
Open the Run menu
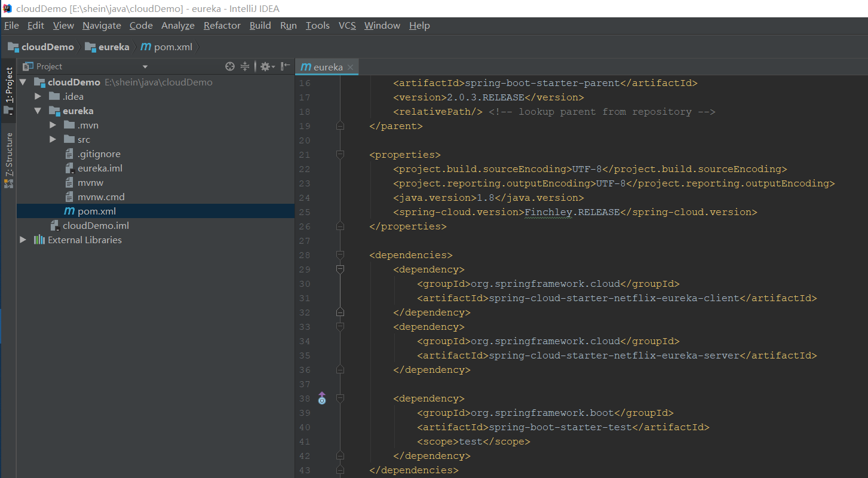[289, 25]
